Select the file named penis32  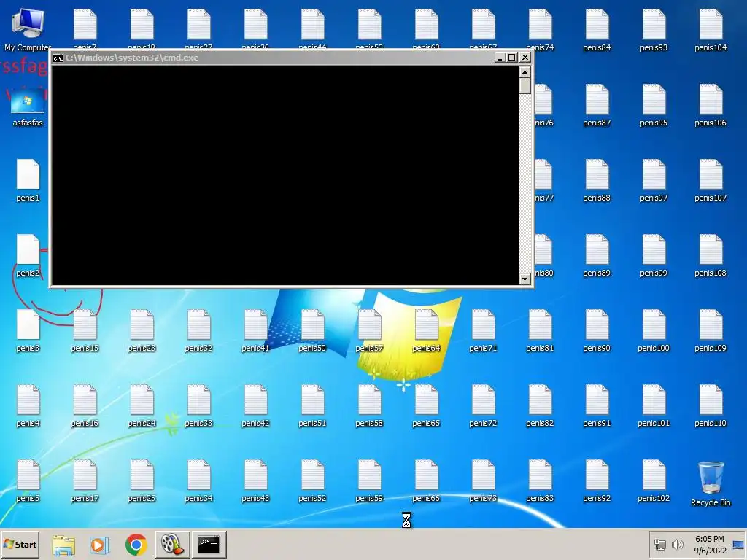(x=198, y=332)
